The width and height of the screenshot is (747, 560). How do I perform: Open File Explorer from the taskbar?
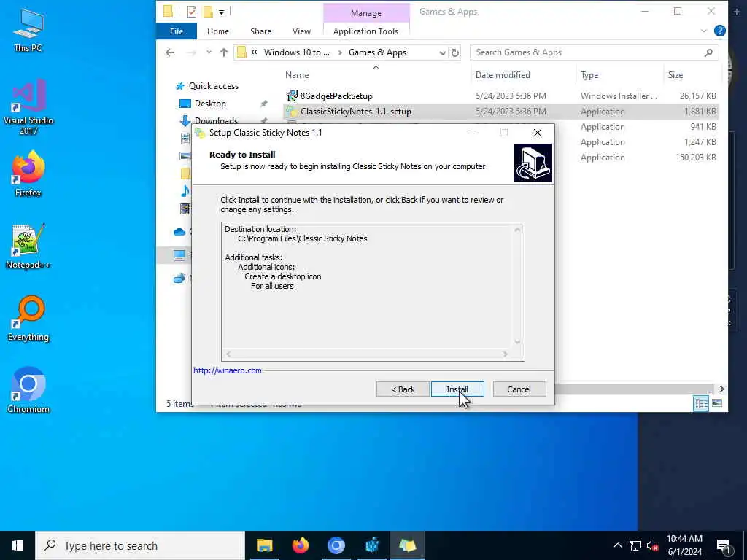pos(264,545)
